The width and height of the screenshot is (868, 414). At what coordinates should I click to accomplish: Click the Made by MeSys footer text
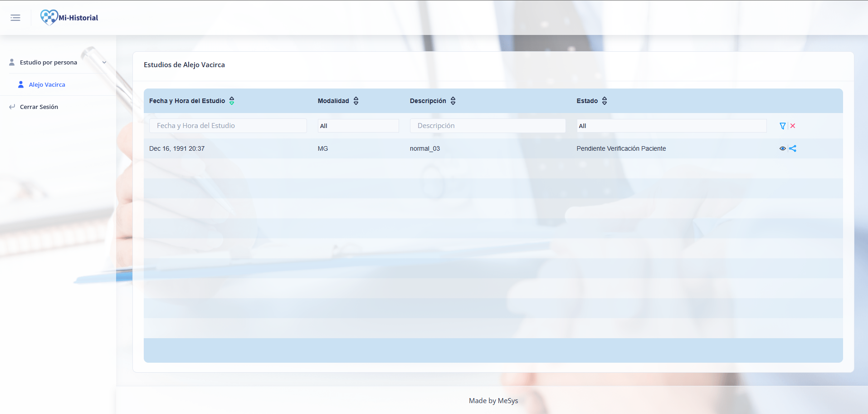pyautogui.click(x=493, y=400)
